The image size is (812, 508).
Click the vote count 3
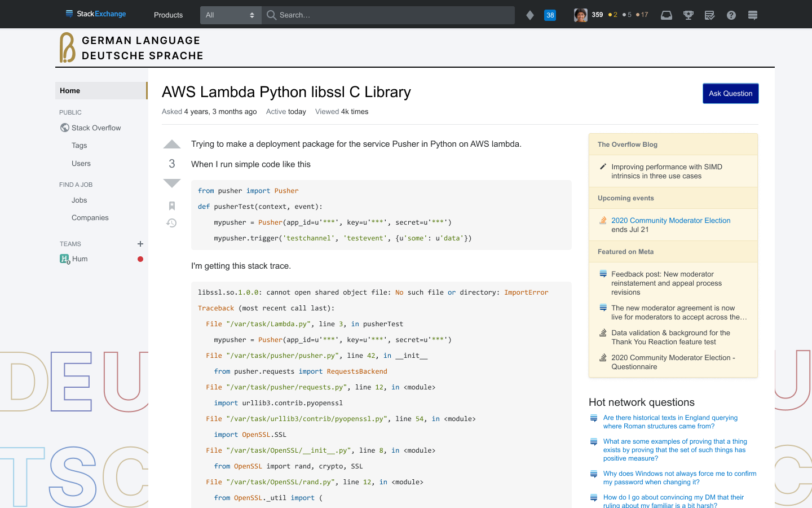coord(172,164)
